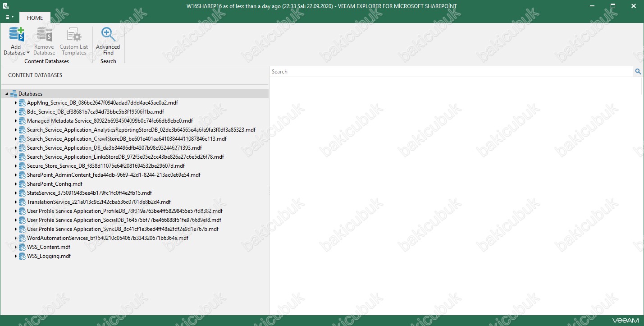Screen dimensions: 644x326
Task: Select AppMng_Service_DB_086be2647f0940adad7ddd4ae45ae0a2.mdf
Action: 102,103
